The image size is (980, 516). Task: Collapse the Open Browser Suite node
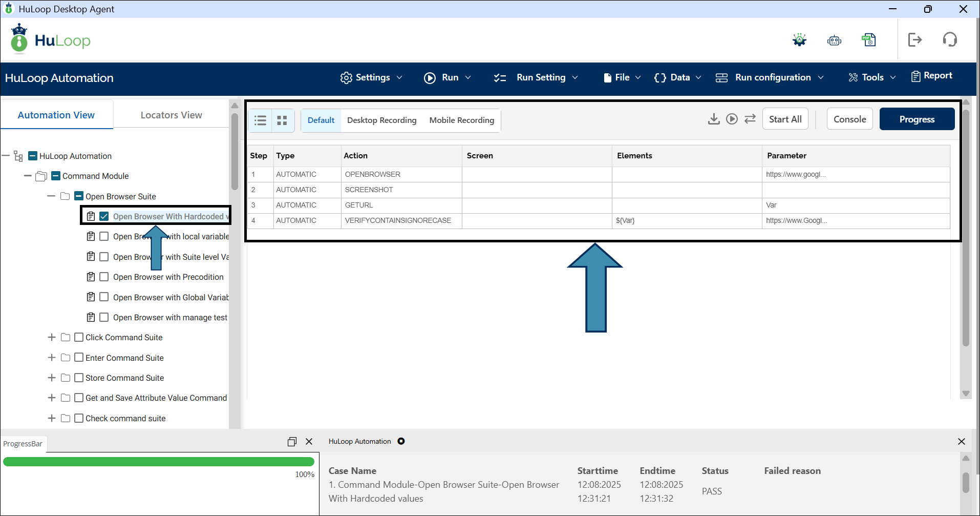tap(51, 196)
